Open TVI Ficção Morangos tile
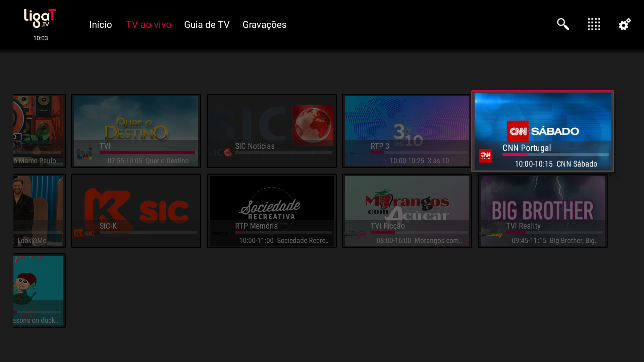 pyautogui.click(x=407, y=211)
